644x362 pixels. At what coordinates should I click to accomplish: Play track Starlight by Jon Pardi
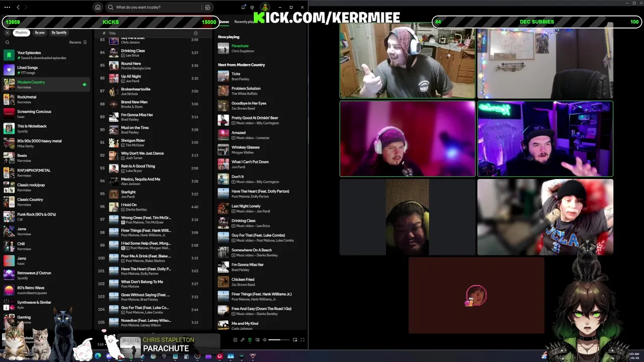point(153,194)
